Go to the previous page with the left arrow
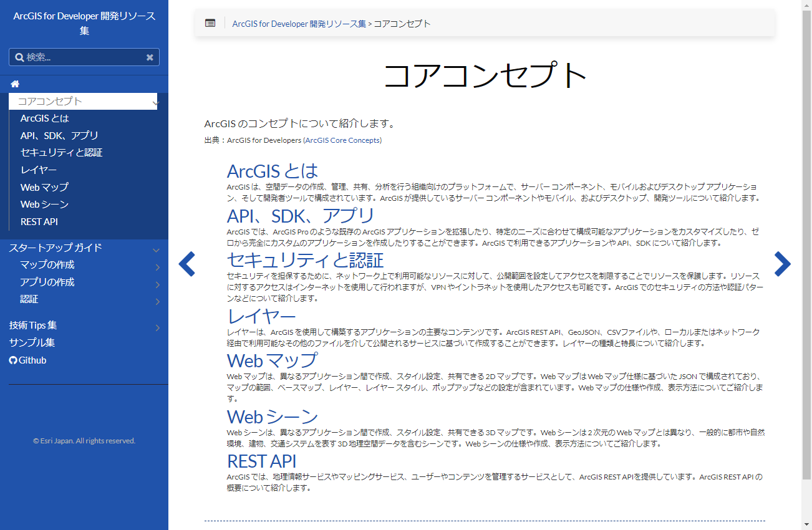 pos(186,264)
